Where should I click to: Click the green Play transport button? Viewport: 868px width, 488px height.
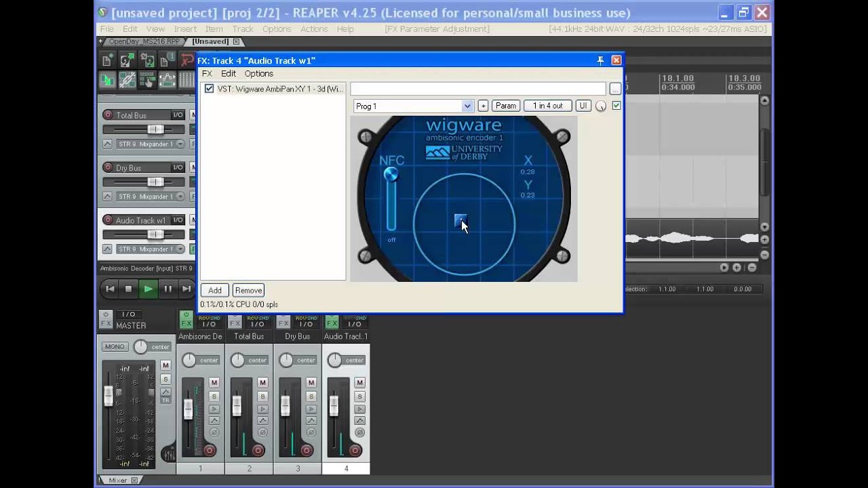click(148, 289)
